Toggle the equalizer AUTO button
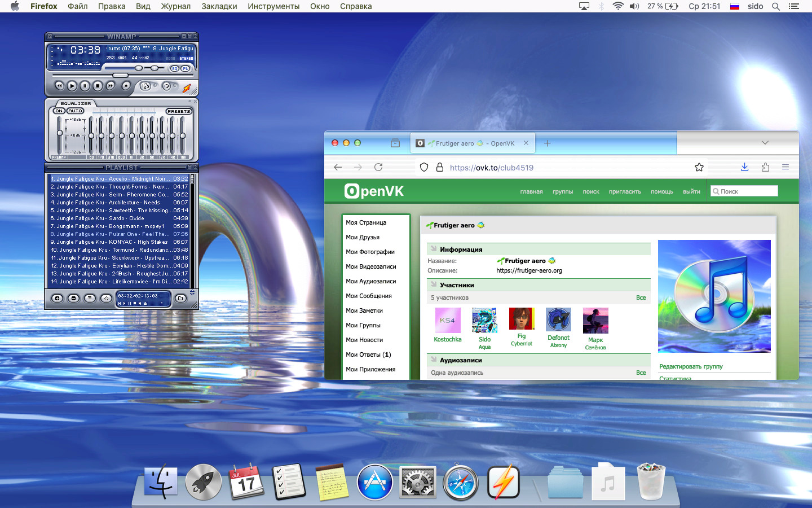812x508 pixels. click(x=76, y=111)
